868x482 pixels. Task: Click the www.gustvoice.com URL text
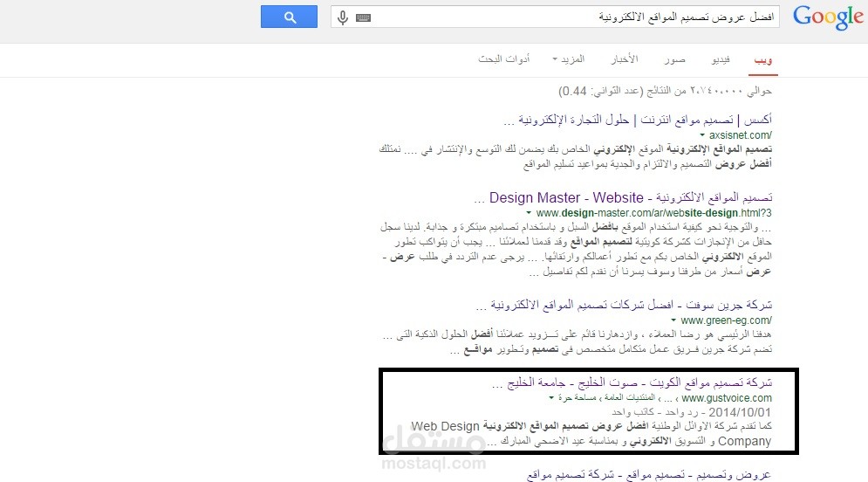click(x=727, y=398)
